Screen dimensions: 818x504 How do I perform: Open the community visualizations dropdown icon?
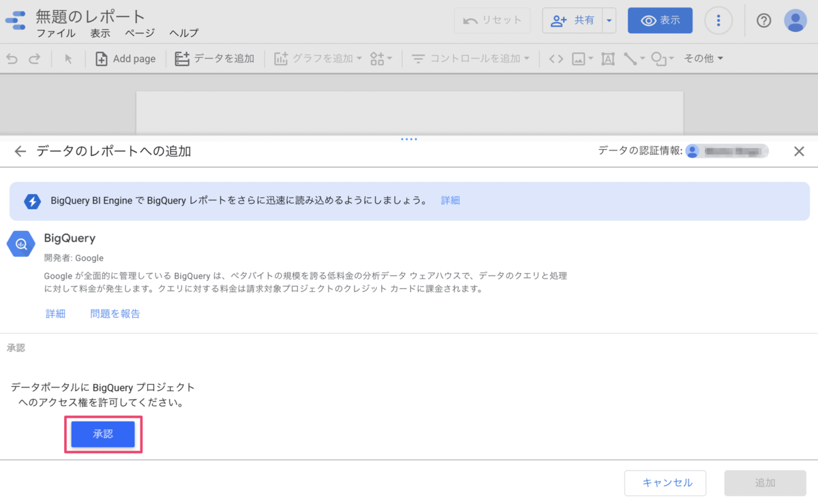point(381,59)
